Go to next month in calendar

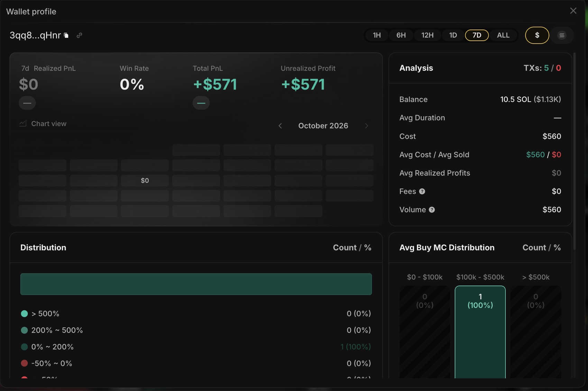366,126
